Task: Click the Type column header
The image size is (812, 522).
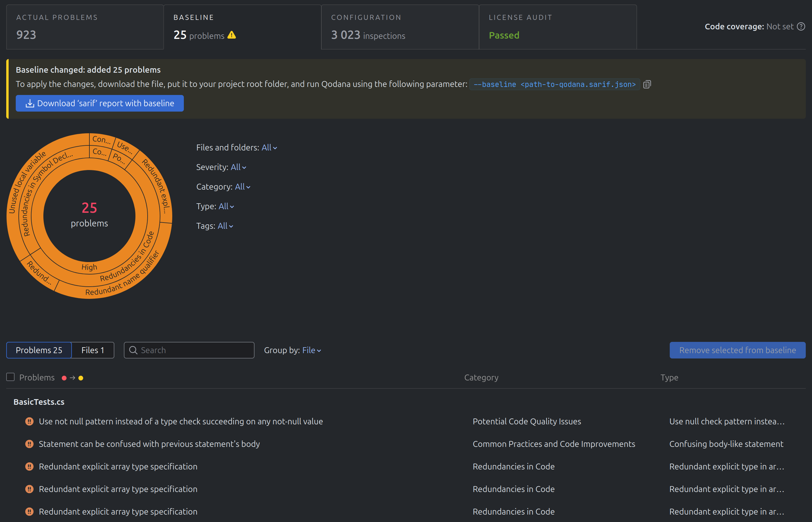Action: pyautogui.click(x=669, y=377)
